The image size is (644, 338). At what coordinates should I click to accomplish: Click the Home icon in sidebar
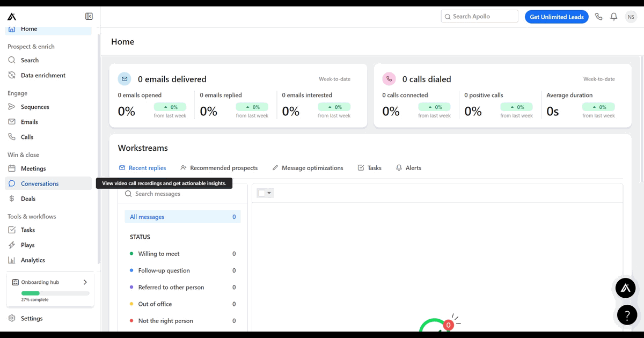tap(12, 29)
